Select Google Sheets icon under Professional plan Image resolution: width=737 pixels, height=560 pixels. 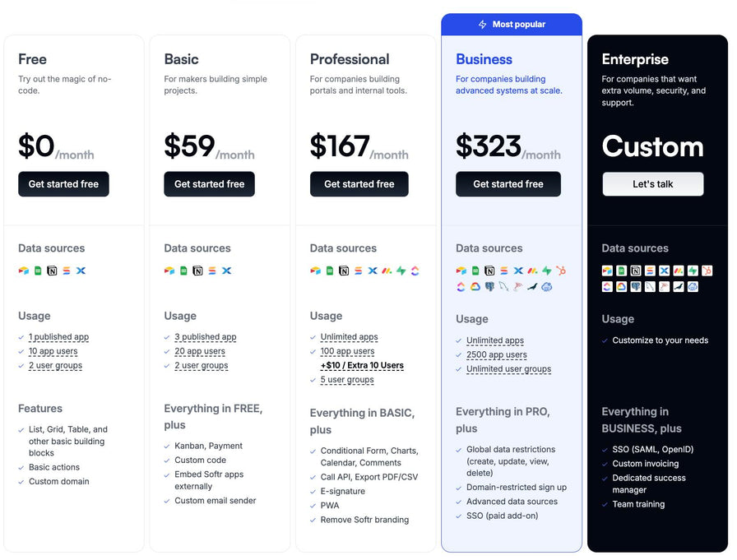point(330,271)
